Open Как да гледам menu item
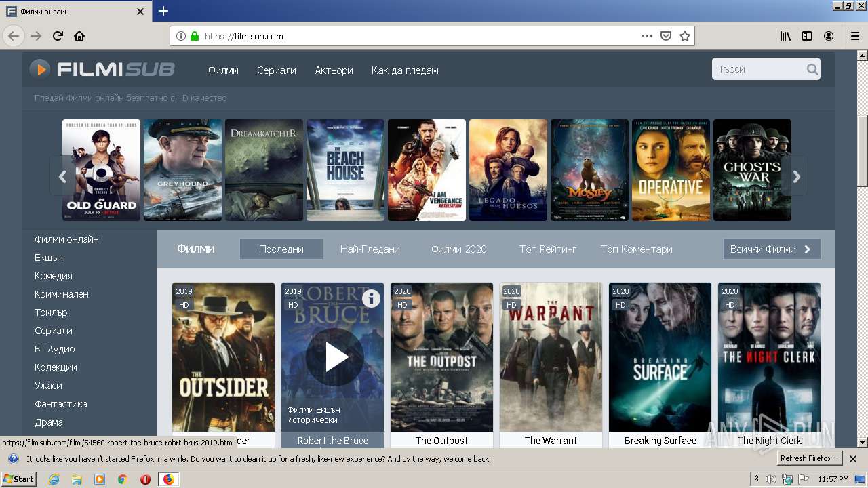The image size is (868, 488). coord(405,70)
